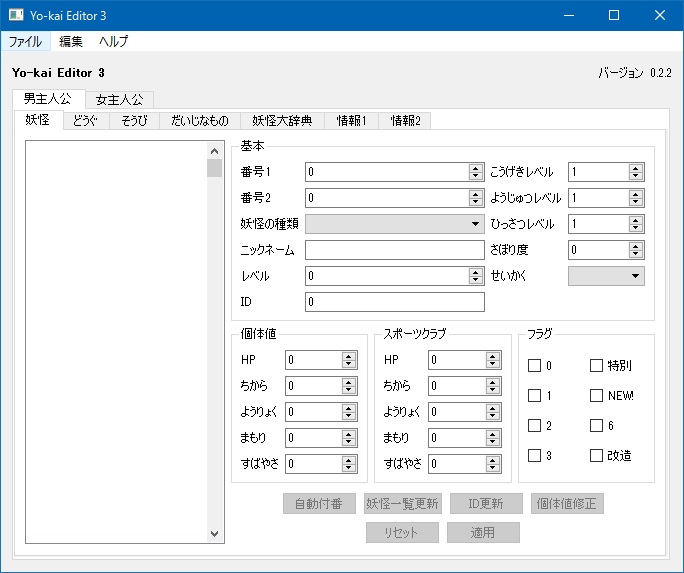Click the 妖怪一覧更新 button
Image resolution: width=684 pixels, height=573 pixels.
click(402, 504)
